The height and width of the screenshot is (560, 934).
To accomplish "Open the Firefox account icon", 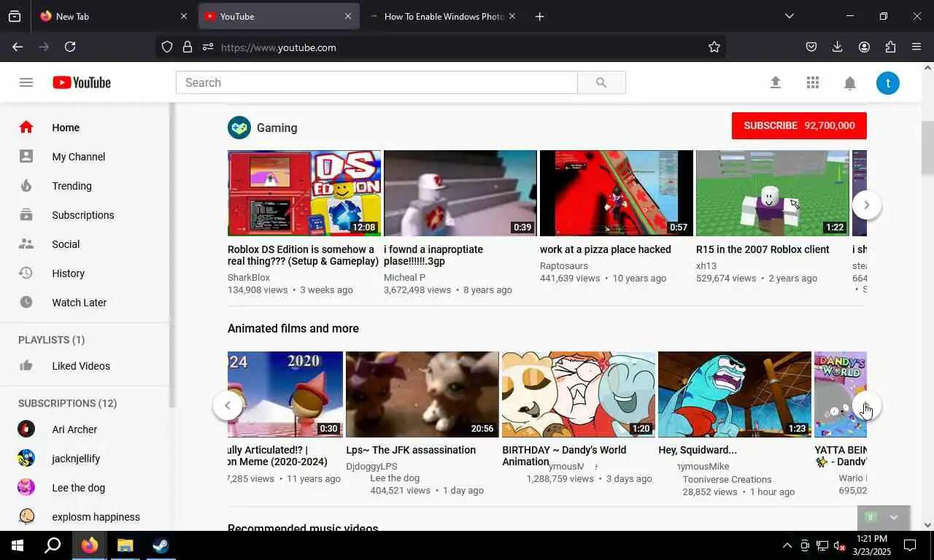I will tap(864, 47).
